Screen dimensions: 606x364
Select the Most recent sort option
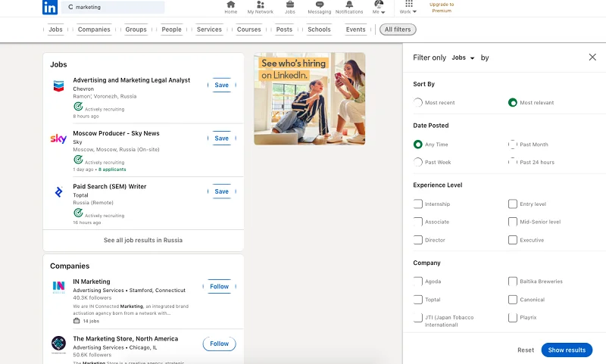pyautogui.click(x=418, y=102)
